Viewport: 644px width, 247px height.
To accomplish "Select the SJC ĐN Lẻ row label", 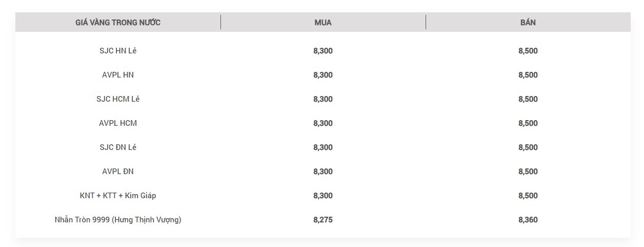I will coord(118,147).
